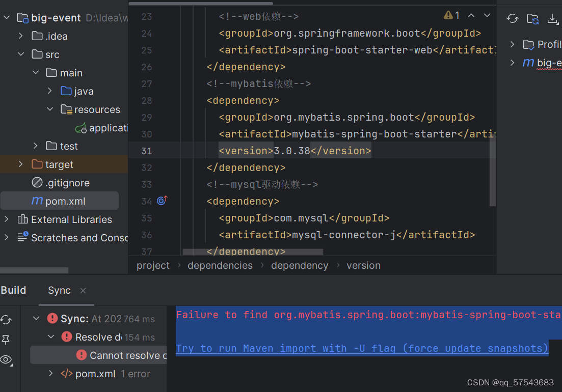Click the editor horizontal scrollbar
The height and width of the screenshot is (392, 562).
tap(253, 252)
